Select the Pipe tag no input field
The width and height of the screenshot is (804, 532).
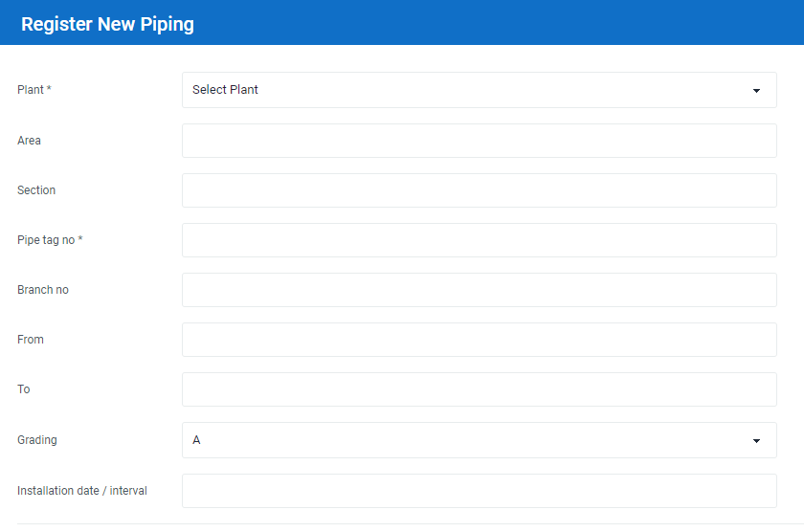click(479, 240)
